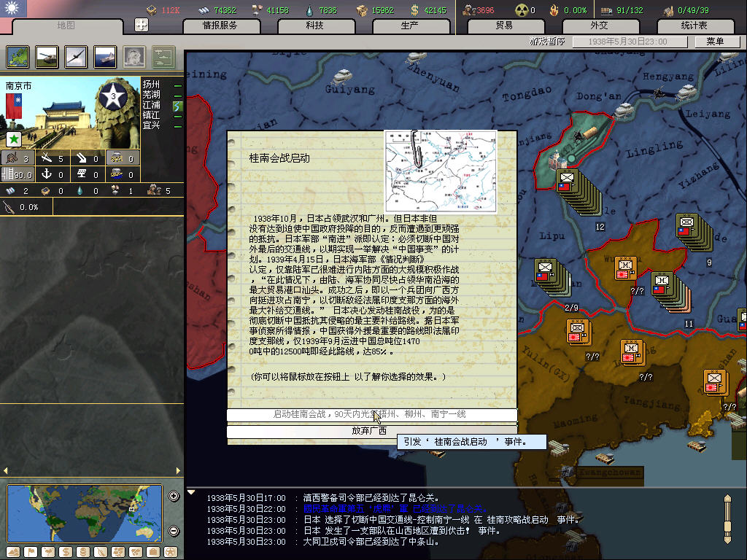Open the 地图 map tab

coord(66,26)
